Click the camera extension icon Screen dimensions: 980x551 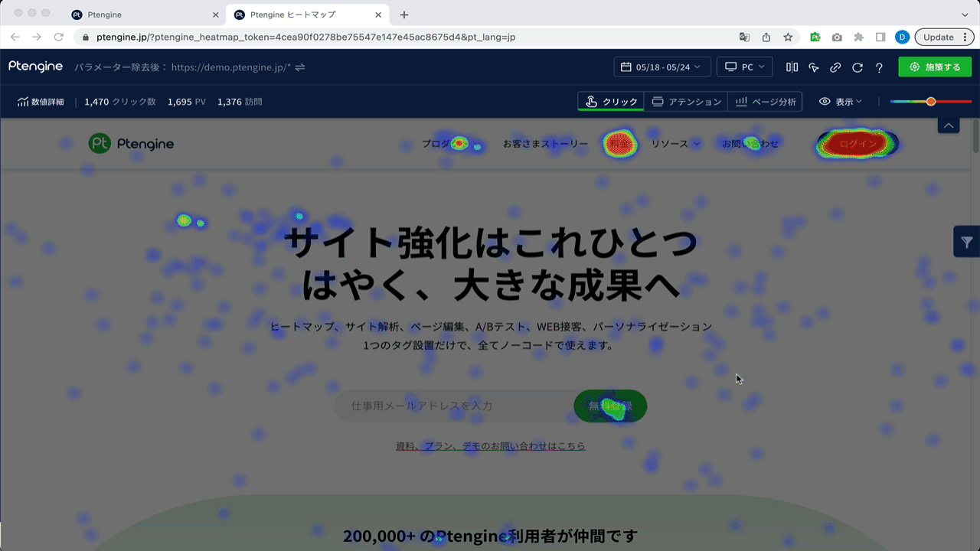[837, 37]
